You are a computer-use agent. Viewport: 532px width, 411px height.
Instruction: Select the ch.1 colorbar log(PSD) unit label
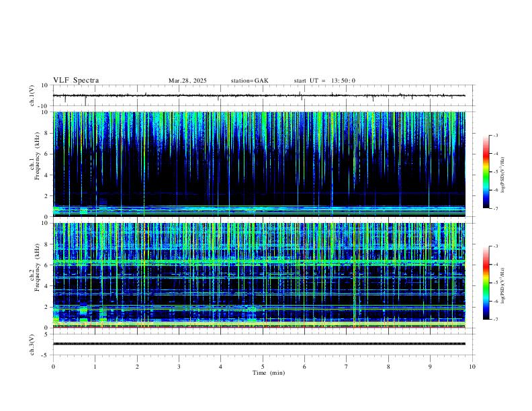(x=502, y=175)
